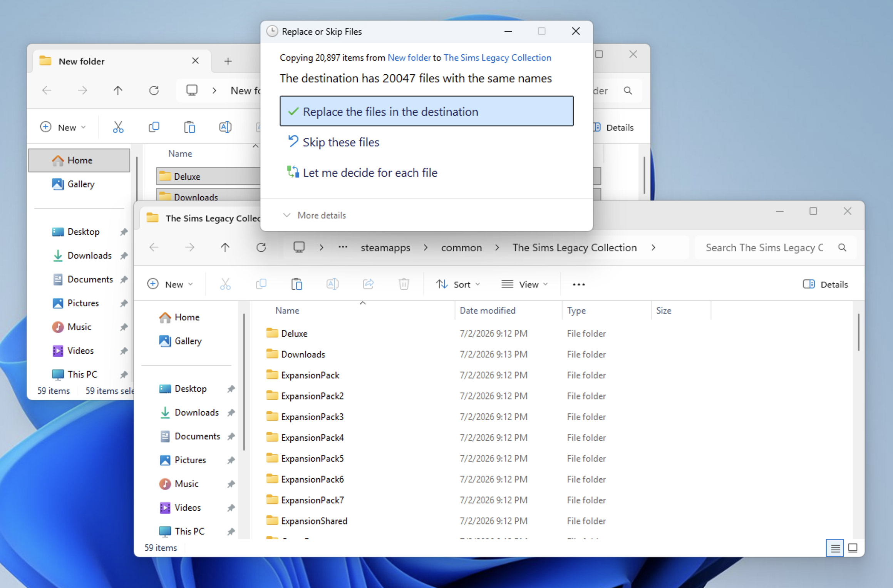Toggle Details pane in Sims Legacy window

(x=825, y=284)
